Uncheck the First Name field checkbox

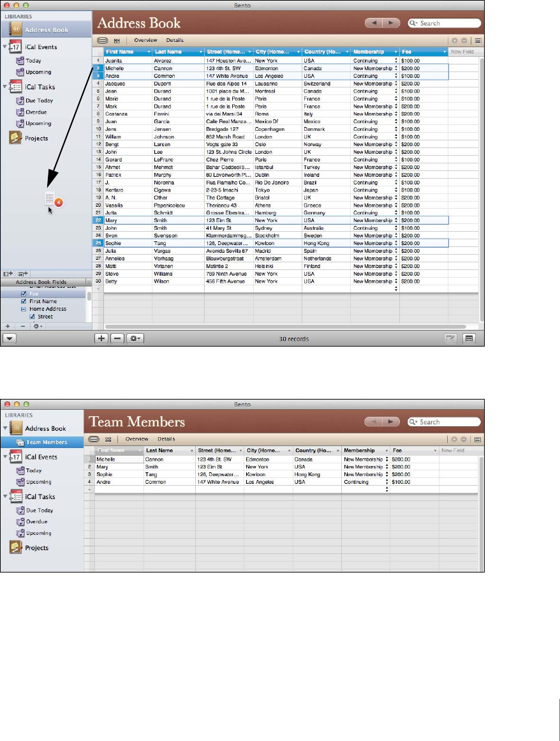pyautogui.click(x=24, y=301)
